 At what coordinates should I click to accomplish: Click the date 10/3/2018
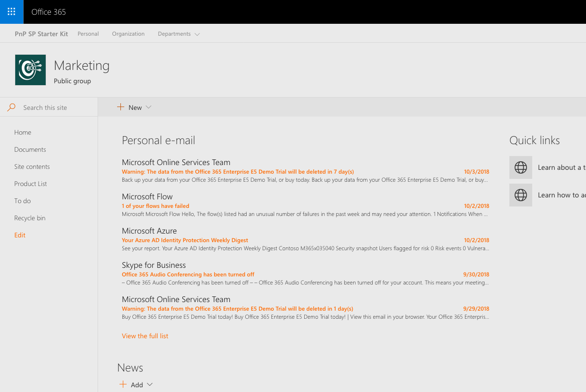coord(477,172)
